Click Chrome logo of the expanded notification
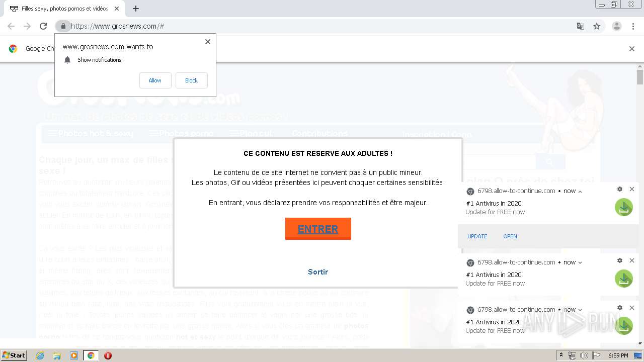The image size is (644, 362). 470,192
